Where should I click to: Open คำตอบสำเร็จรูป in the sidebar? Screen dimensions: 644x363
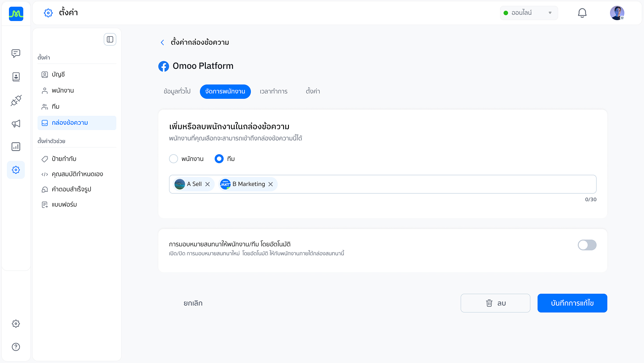click(x=77, y=190)
